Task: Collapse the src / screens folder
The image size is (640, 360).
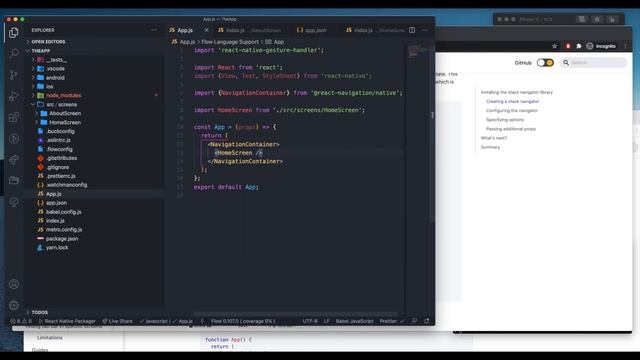Action: coord(61,104)
